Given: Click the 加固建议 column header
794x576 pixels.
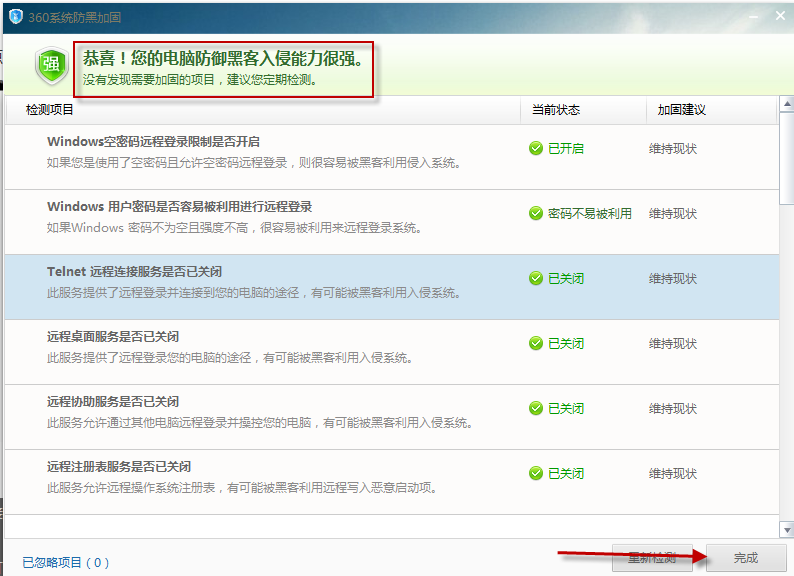Looking at the screenshot, I should pyautogui.click(x=681, y=110).
